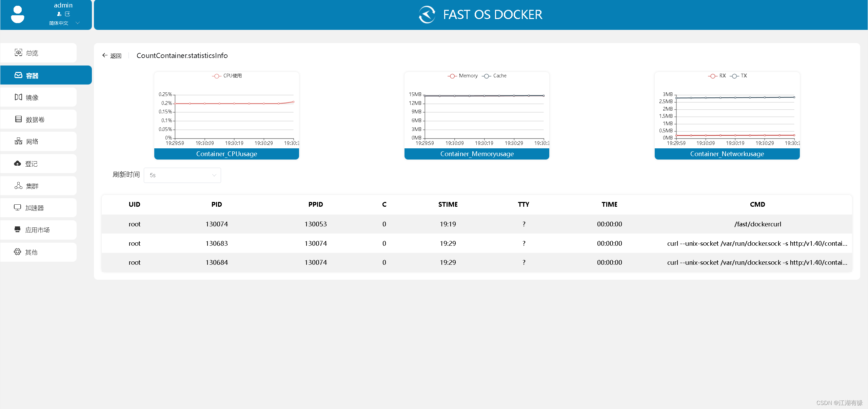This screenshot has width=868, height=409.
Task: Click the FAST OS DOCKER header title
Action: (x=493, y=15)
